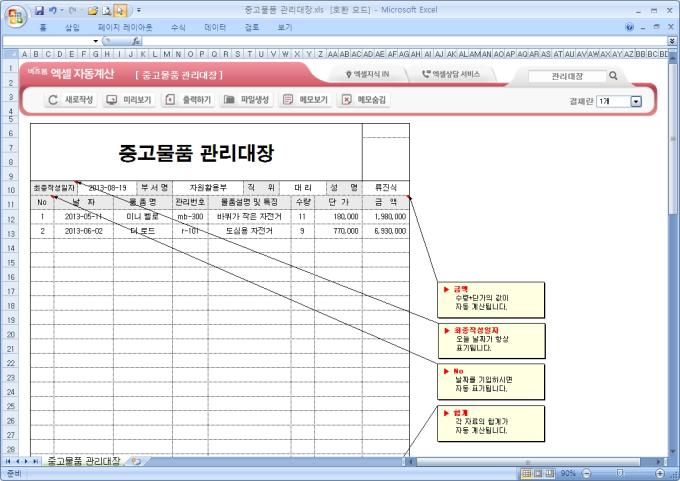Select the 미니 벨로 item cell
The image size is (680, 481).
(143, 216)
